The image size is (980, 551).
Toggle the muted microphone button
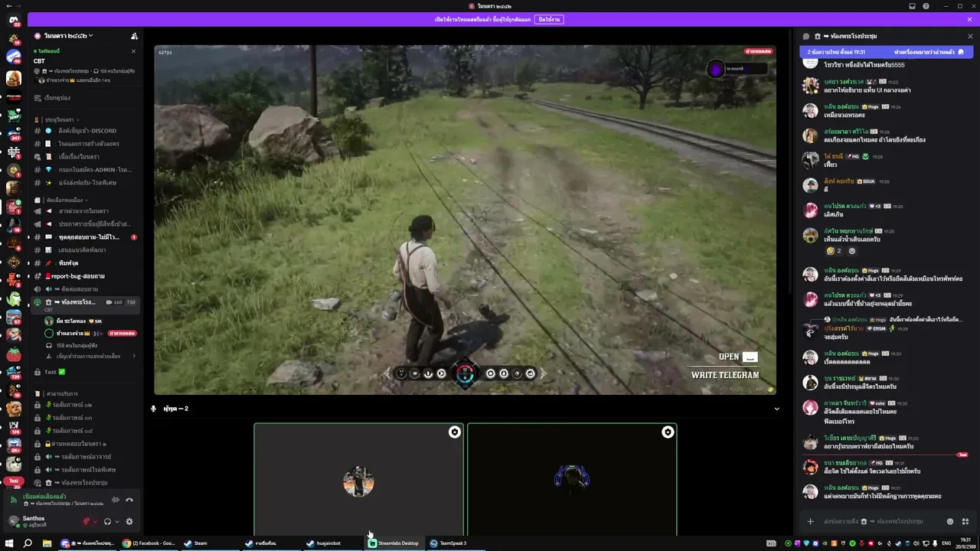pyautogui.click(x=87, y=522)
